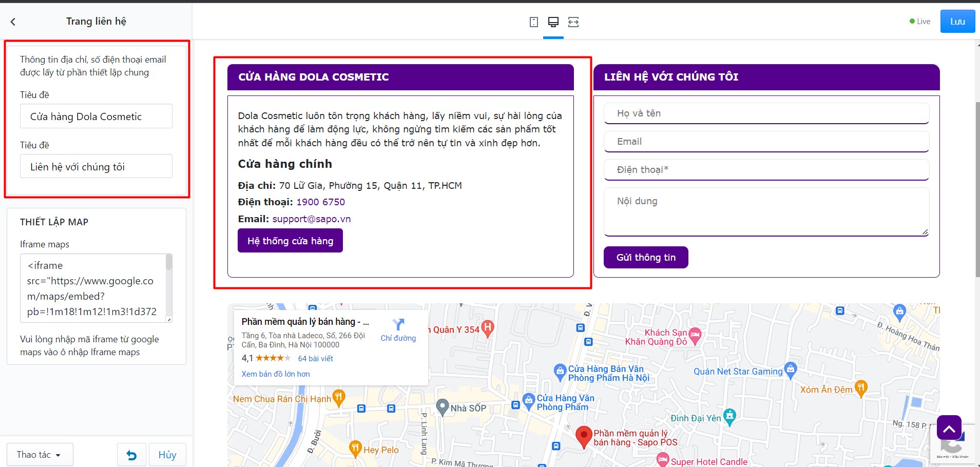Click the THIẾT LẬP MAP heading
The width and height of the screenshot is (980, 467).
click(54, 222)
